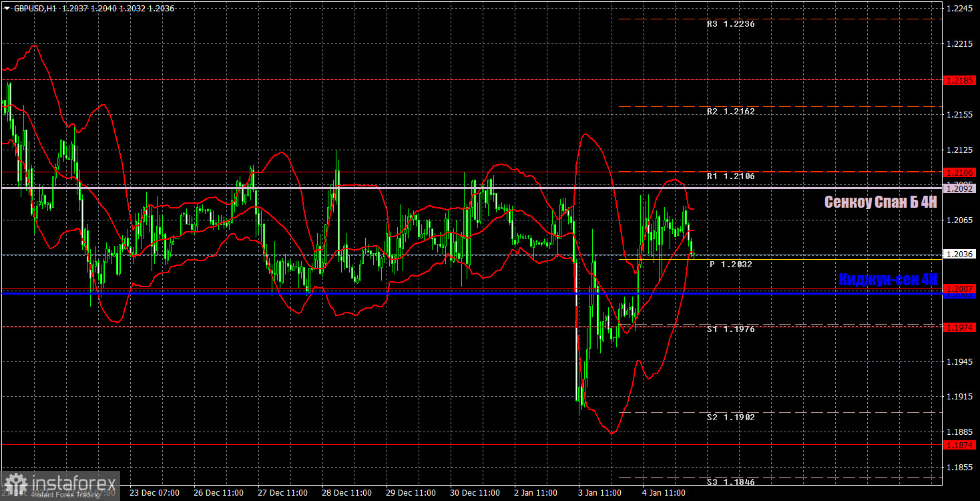Viewport: 980px width, 501px height.
Task: Click the 23 Dec 07:00 time label
Action: (154, 493)
